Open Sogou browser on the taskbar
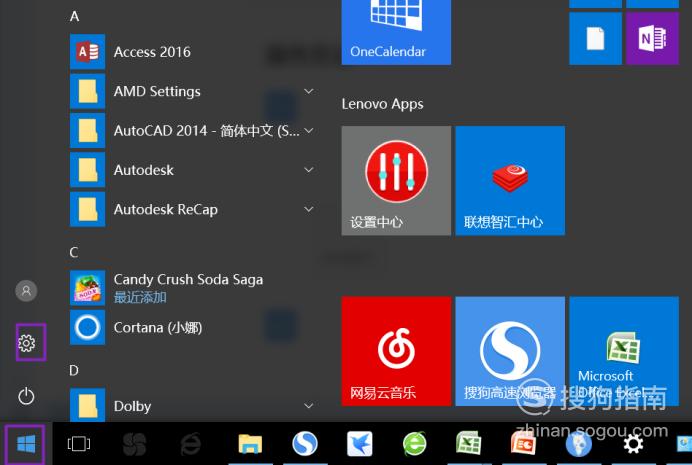The image size is (692, 465). tap(305, 443)
